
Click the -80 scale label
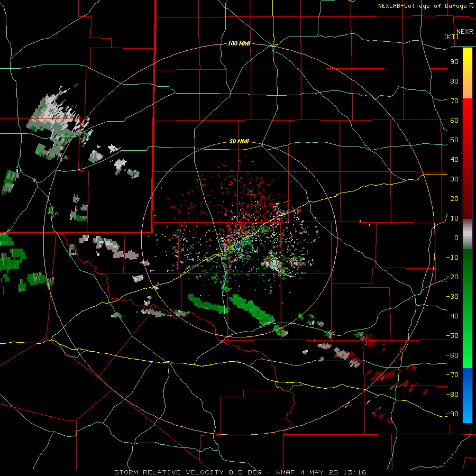point(452,395)
